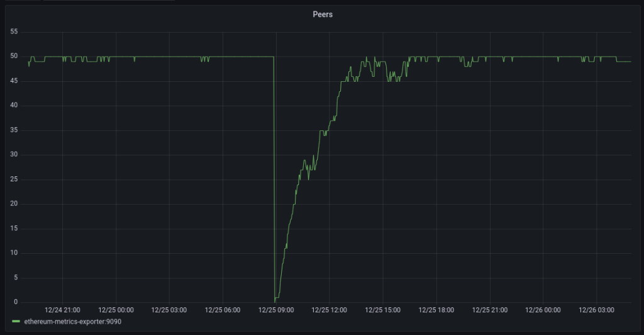The height and width of the screenshot is (335, 644).
Task: Click the 12/25 15:00 time axis label
Action: (383, 310)
